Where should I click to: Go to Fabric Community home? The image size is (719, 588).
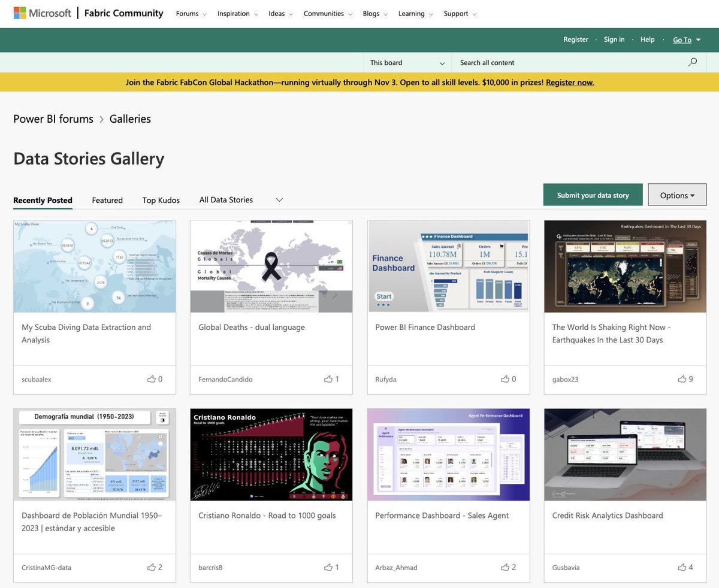point(124,13)
